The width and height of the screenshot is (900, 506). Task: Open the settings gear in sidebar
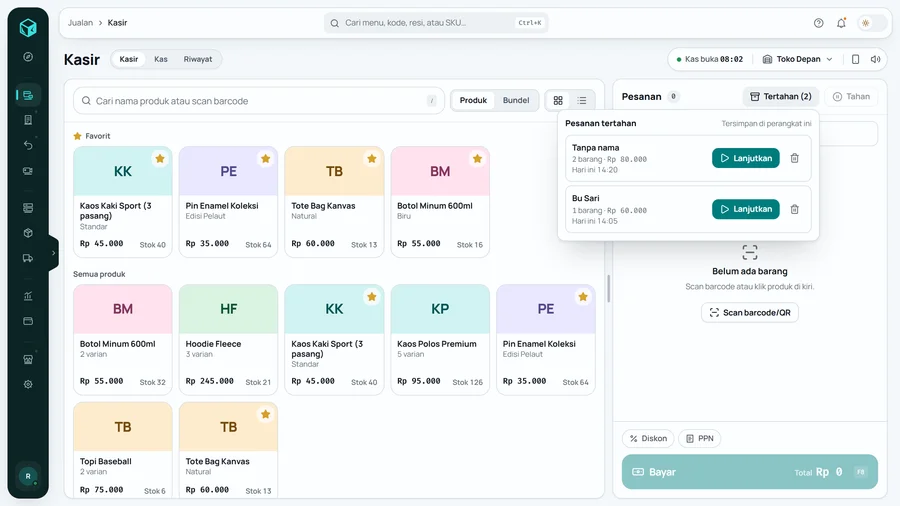click(28, 384)
